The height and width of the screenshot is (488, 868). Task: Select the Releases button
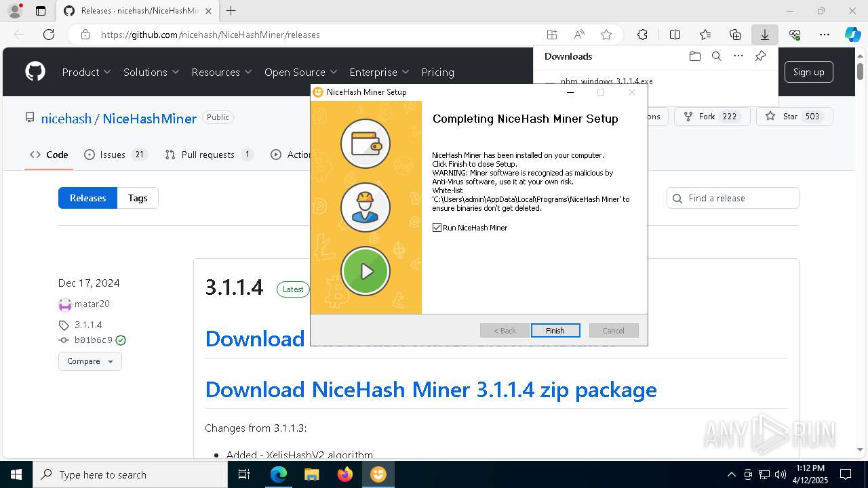pyautogui.click(x=88, y=198)
